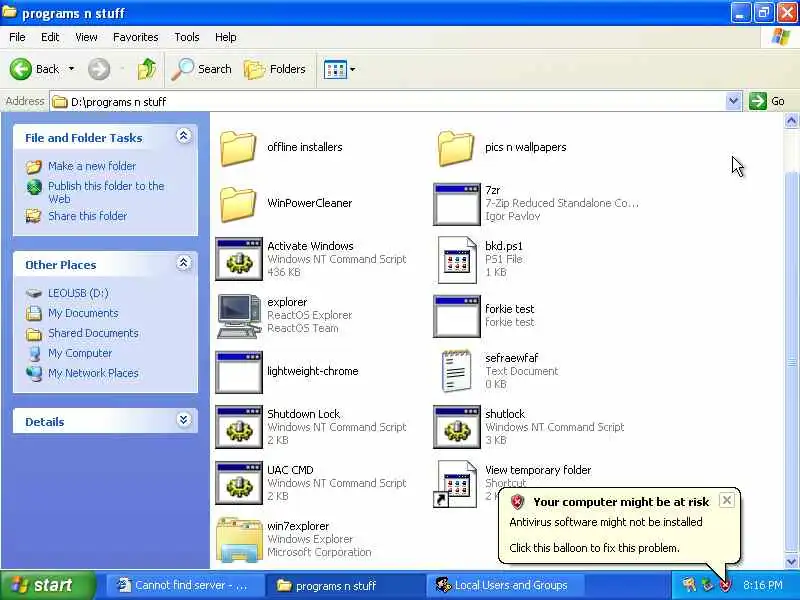
Task: Click Share this folder link
Action: (x=88, y=216)
